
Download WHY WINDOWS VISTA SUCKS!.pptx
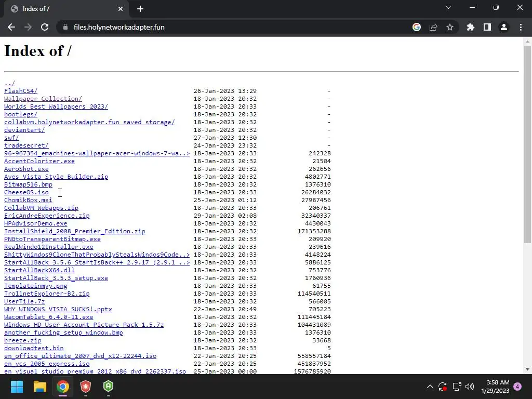(x=58, y=310)
